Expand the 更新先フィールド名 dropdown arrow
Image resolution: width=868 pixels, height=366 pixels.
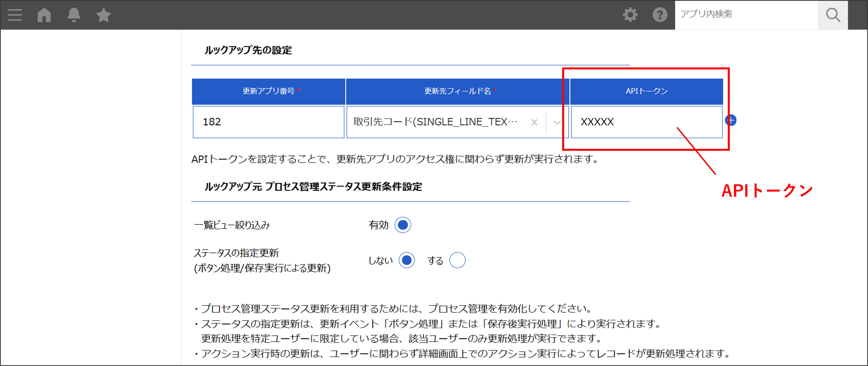click(x=557, y=122)
